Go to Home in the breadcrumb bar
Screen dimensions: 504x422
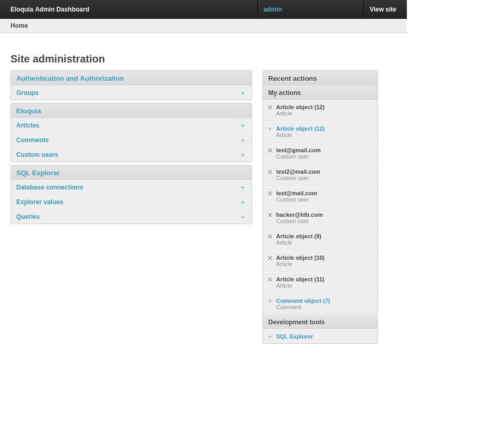[19, 26]
